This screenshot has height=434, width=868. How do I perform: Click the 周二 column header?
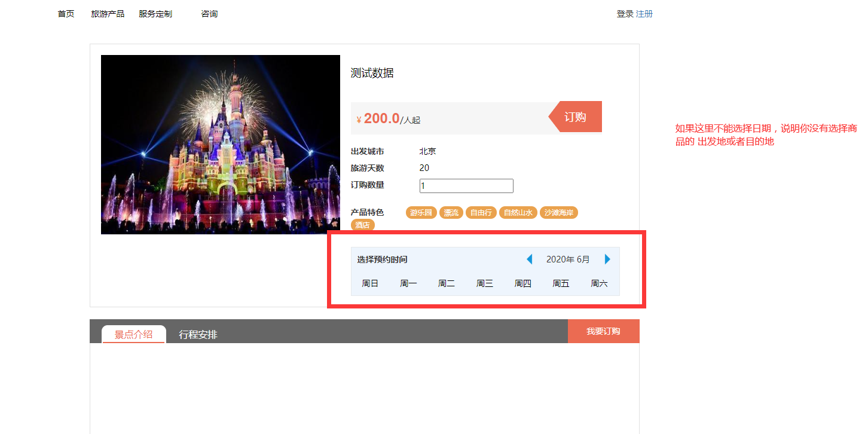point(447,283)
